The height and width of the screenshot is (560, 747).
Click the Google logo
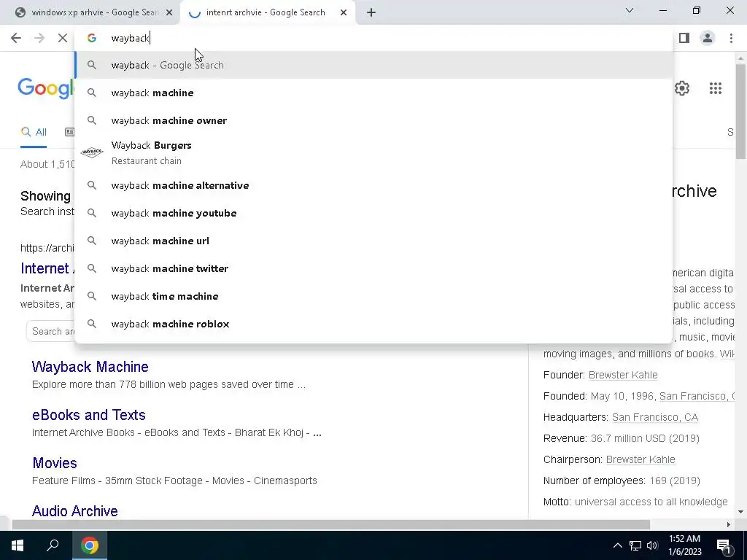click(x=46, y=88)
